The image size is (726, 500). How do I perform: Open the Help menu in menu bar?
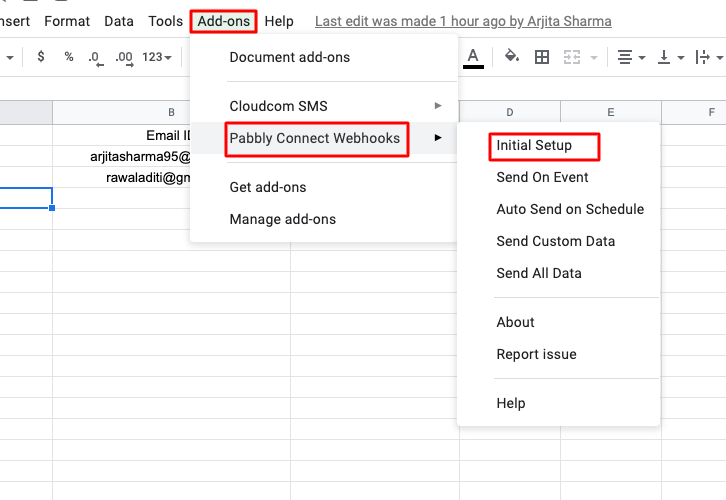279,21
